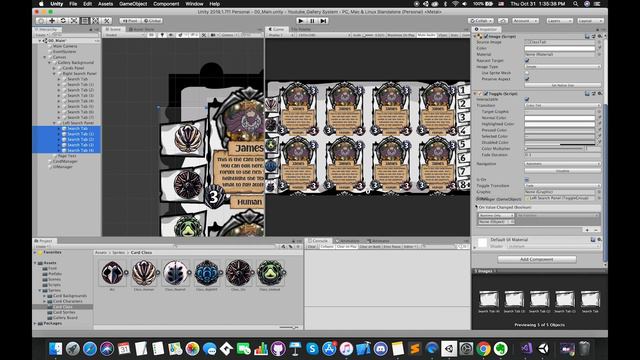Toggle Toggle (Script) component enabled checkbox

[486, 93]
